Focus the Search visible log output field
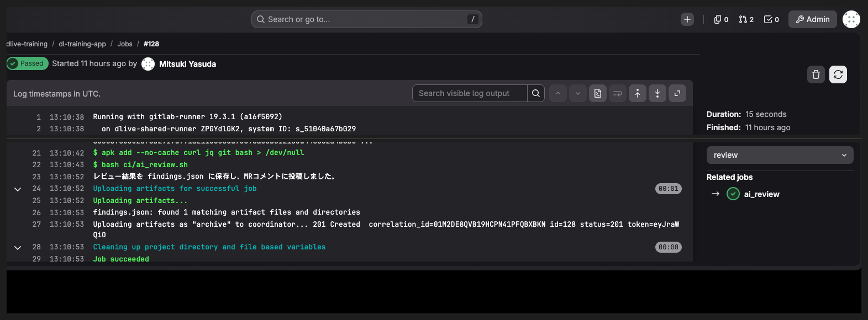This screenshot has width=868, height=320. 470,93
